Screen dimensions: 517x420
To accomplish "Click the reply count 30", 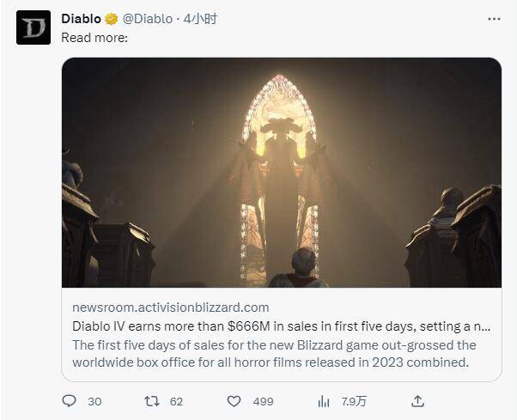I will coord(94,401).
